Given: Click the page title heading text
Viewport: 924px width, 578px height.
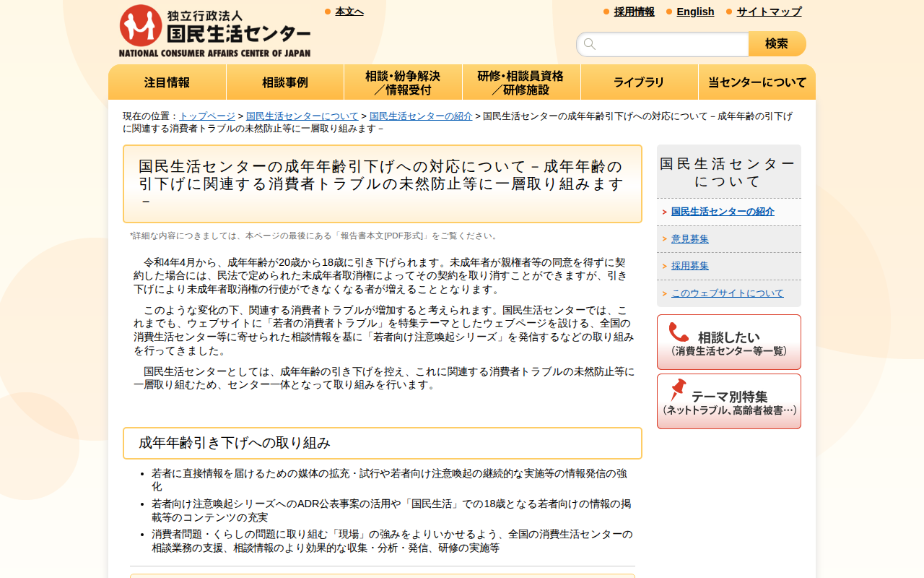Looking at the screenshot, I should tap(382, 184).
